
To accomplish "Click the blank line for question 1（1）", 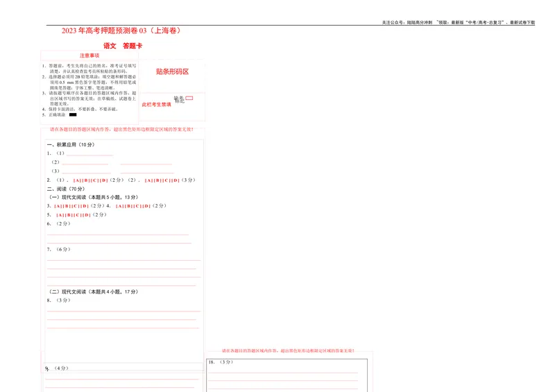I will [89, 155].
